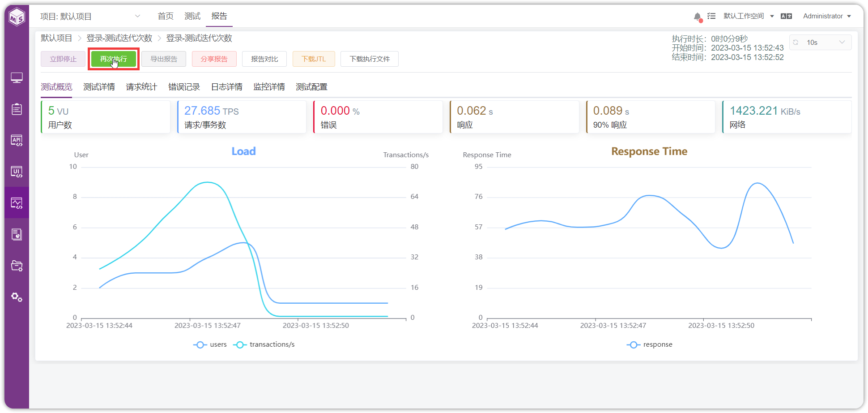868x413 pixels.
Task: Toggle the users legend series
Action: click(210, 344)
